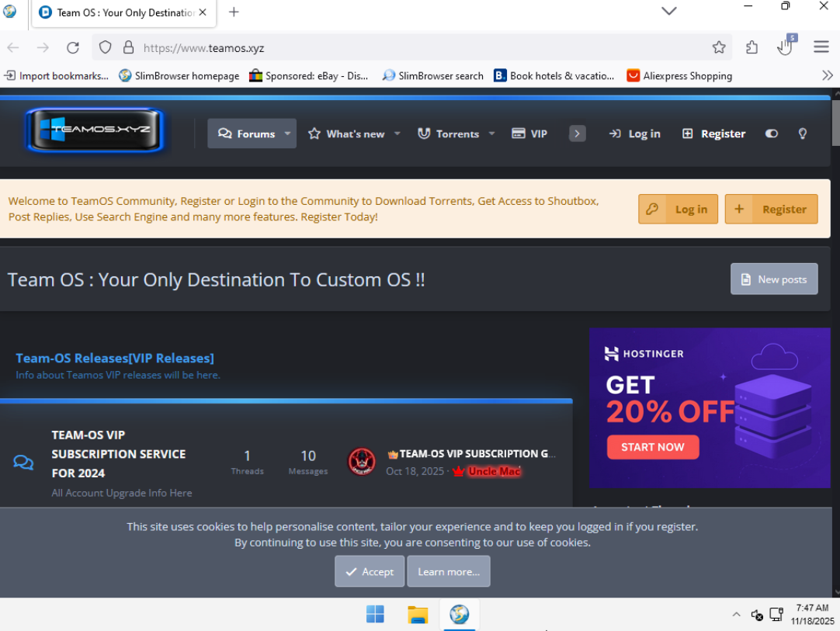The height and width of the screenshot is (631, 840).
Task: Bookmark this page with star icon
Action: 718,47
